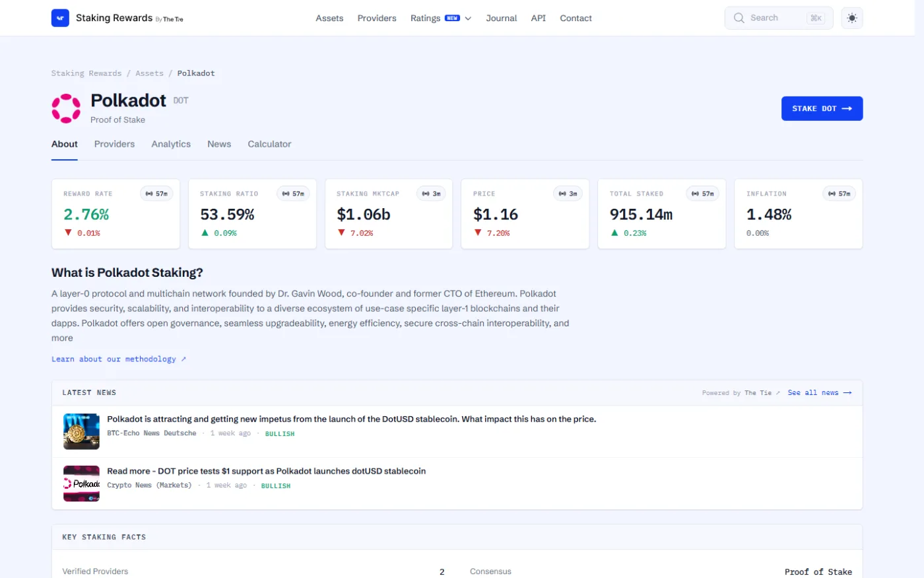Click the Polkadot pink logo

(66, 108)
